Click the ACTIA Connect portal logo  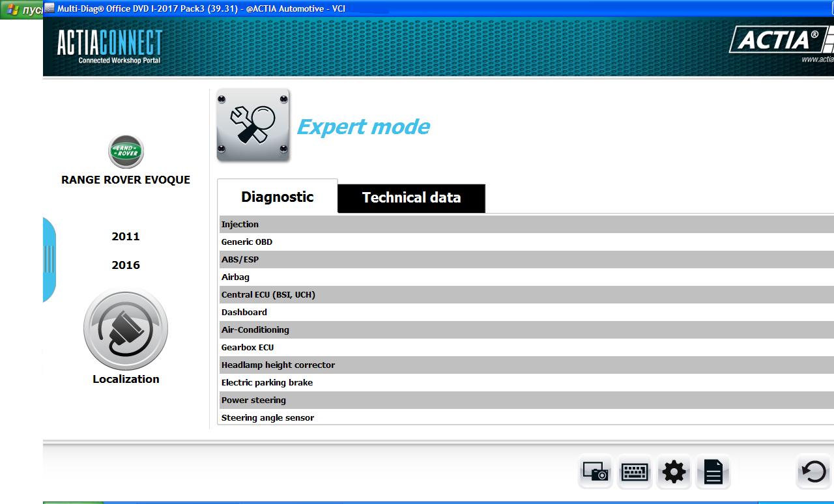(x=109, y=46)
